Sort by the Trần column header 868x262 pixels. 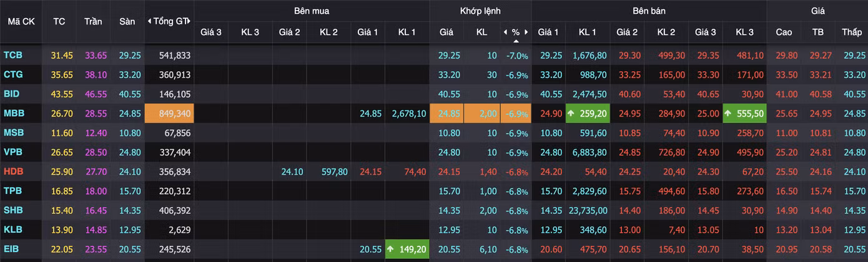point(93,21)
